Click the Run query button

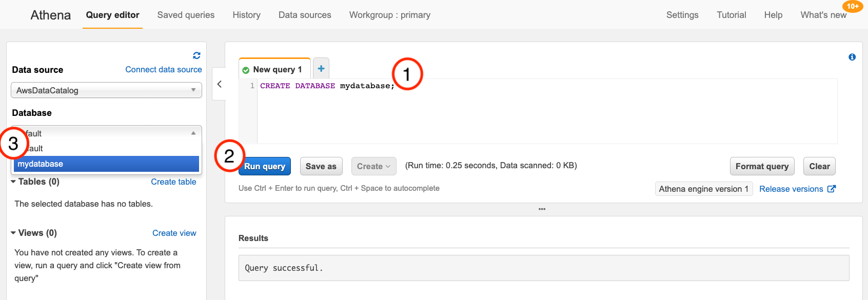pos(265,166)
